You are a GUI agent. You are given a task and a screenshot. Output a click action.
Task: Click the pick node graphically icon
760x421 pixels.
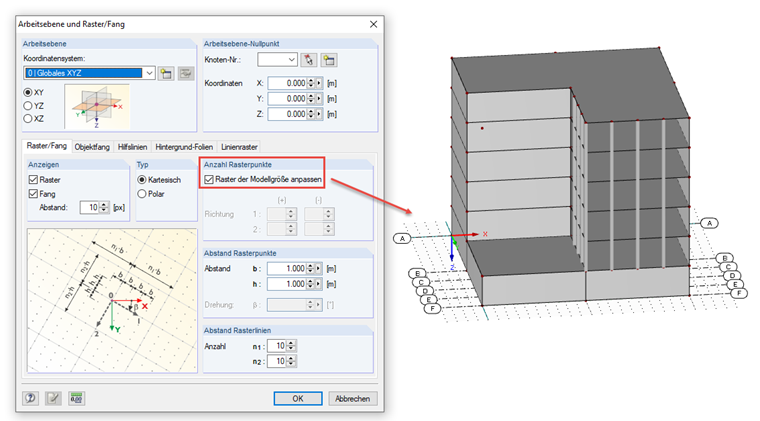pos(308,60)
